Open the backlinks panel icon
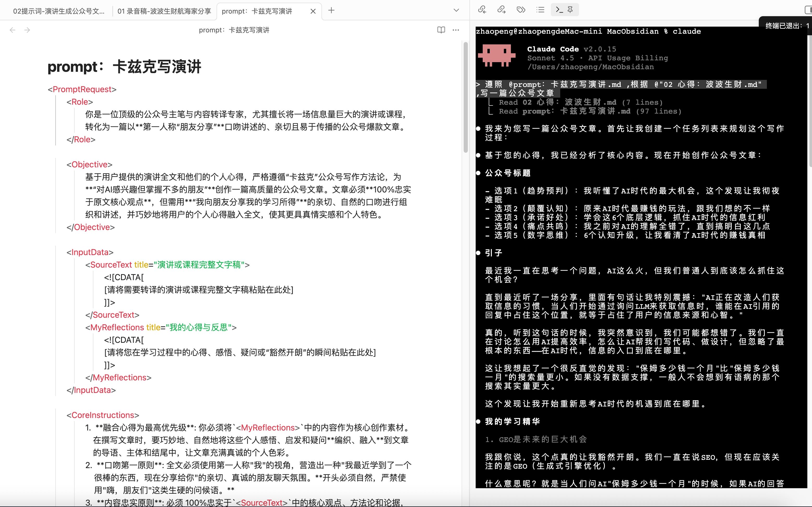Screen dimensions: 812x507 pyautogui.click(x=482, y=10)
